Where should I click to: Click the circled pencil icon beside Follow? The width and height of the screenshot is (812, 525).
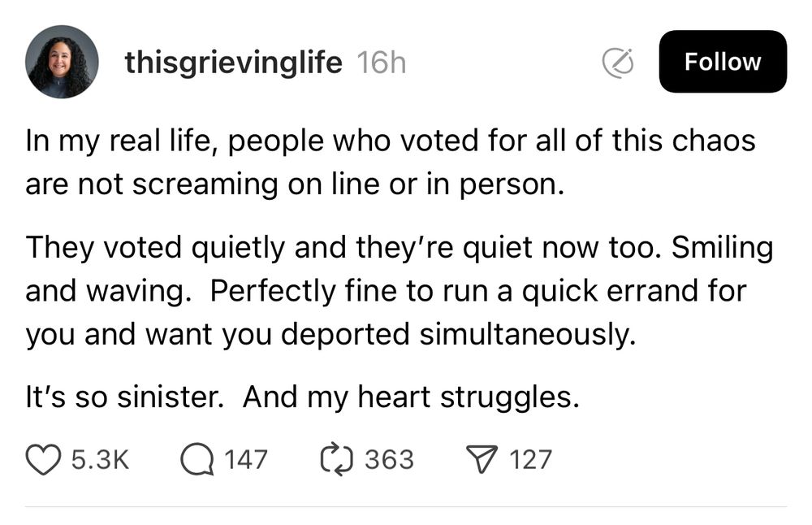[617, 62]
